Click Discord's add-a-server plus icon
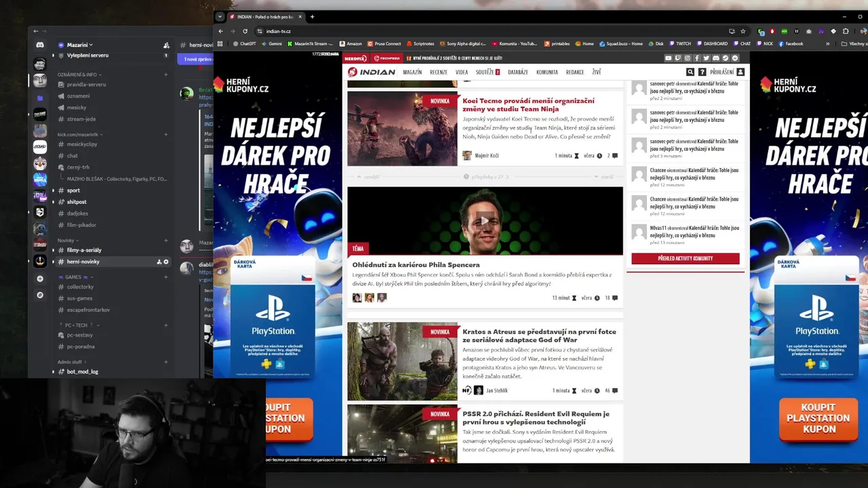Image resolution: width=868 pixels, height=488 pixels. [40, 279]
